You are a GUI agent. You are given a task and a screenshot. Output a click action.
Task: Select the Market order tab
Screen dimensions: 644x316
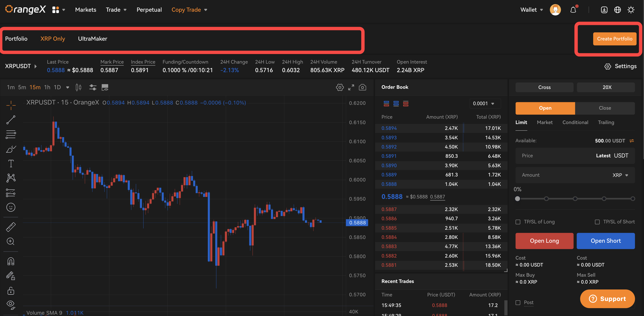[x=545, y=122]
